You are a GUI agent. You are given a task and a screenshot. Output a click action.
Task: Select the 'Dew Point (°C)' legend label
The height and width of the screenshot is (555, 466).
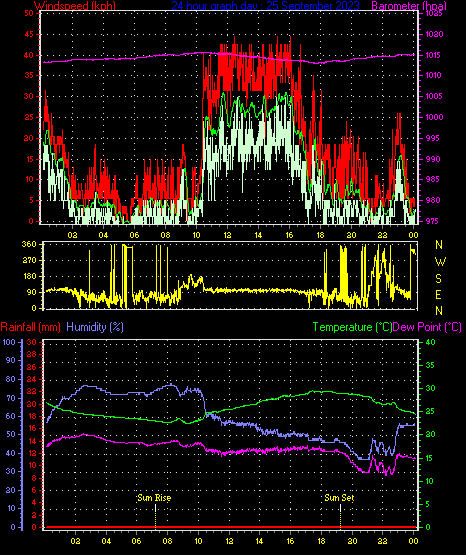(427, 327)
